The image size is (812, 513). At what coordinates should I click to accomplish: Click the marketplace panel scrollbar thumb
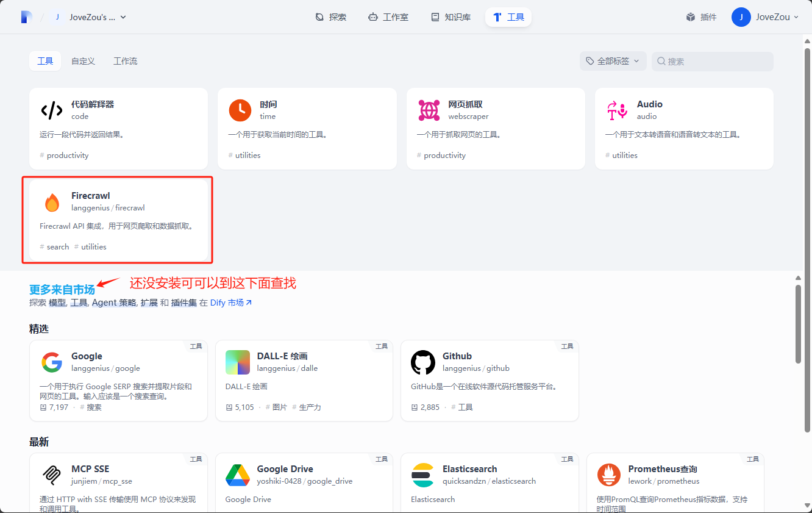[799, 323]
